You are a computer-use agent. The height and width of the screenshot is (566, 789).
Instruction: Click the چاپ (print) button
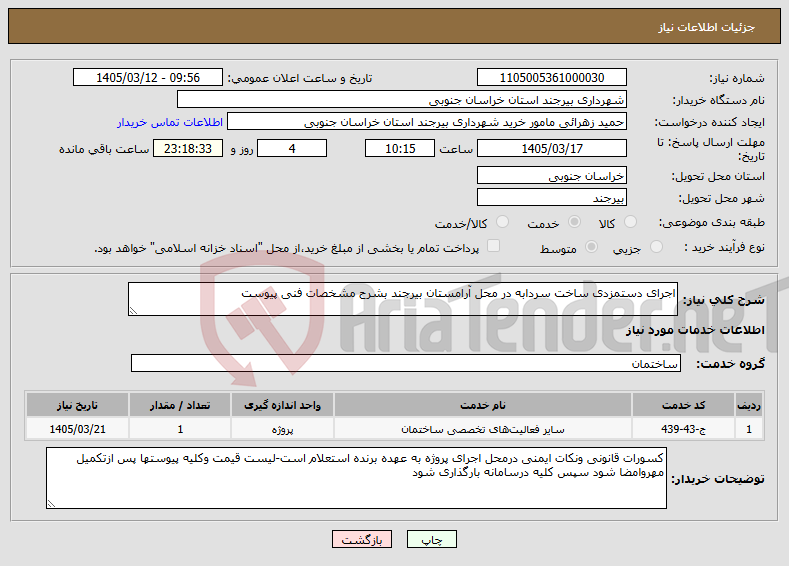pos(431,539)
